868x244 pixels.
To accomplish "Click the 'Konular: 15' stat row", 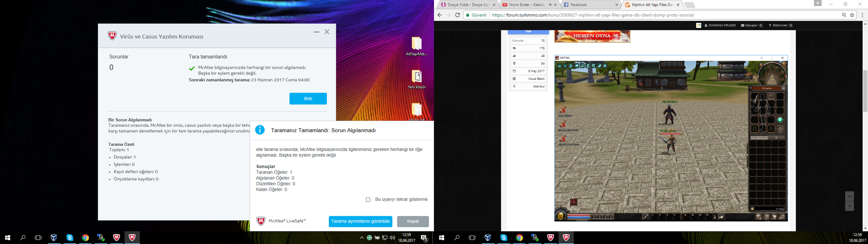I will (528, 41).
